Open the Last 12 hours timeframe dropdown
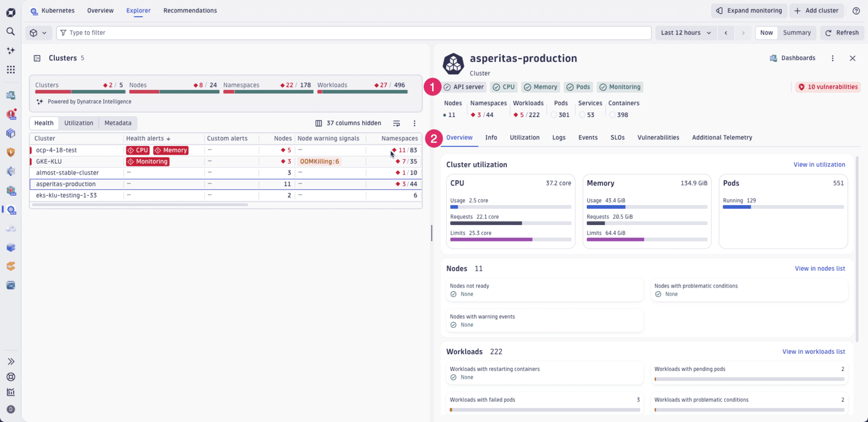The width and height of the screenshot is (868, 422). tap(686, 33)
